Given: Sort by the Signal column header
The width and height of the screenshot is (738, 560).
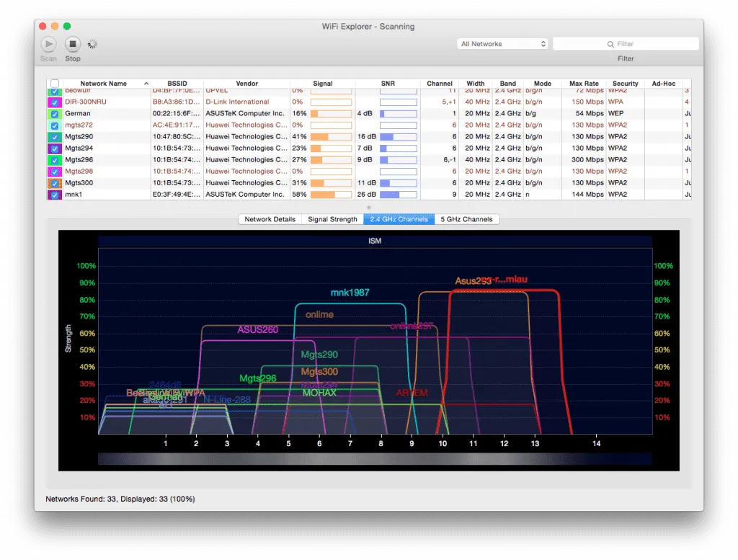Looking at the screenshot, I should click(322, 84).
